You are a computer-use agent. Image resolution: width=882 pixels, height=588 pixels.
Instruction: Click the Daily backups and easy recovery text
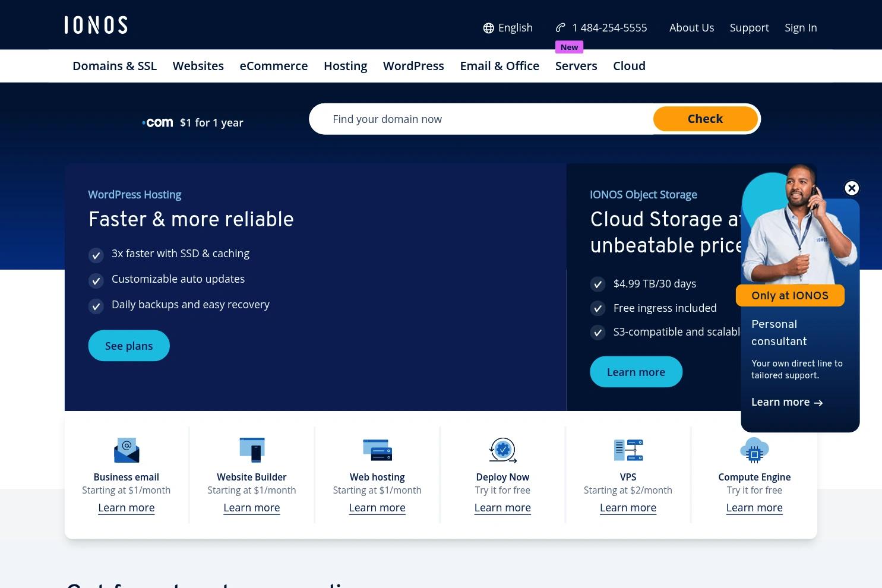coord(191,305)
